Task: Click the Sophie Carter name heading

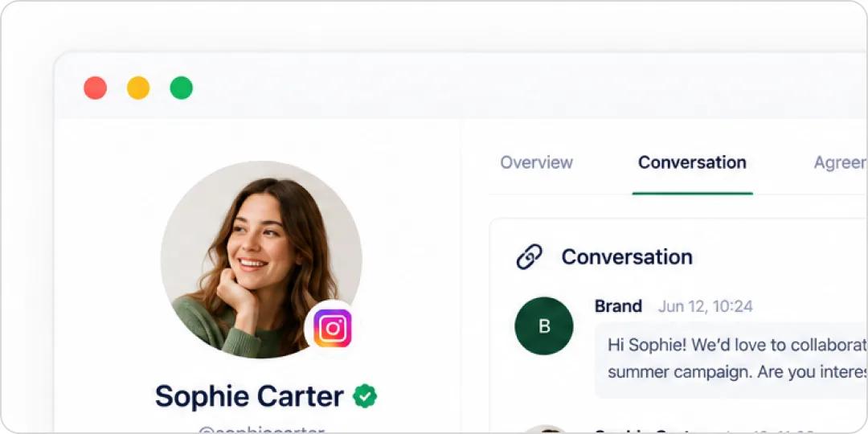Action: pos(249,395)
